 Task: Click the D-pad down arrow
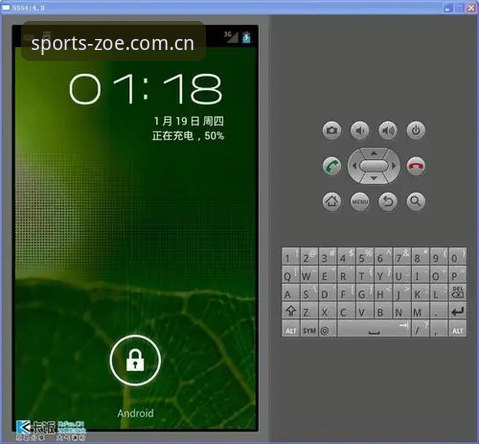click(x=374, y=178)
